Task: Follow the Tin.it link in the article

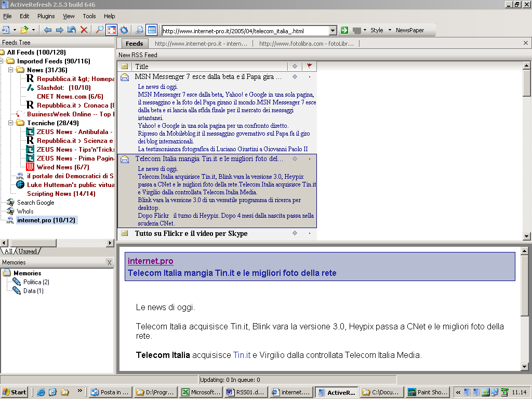Action: pos(242,355)
